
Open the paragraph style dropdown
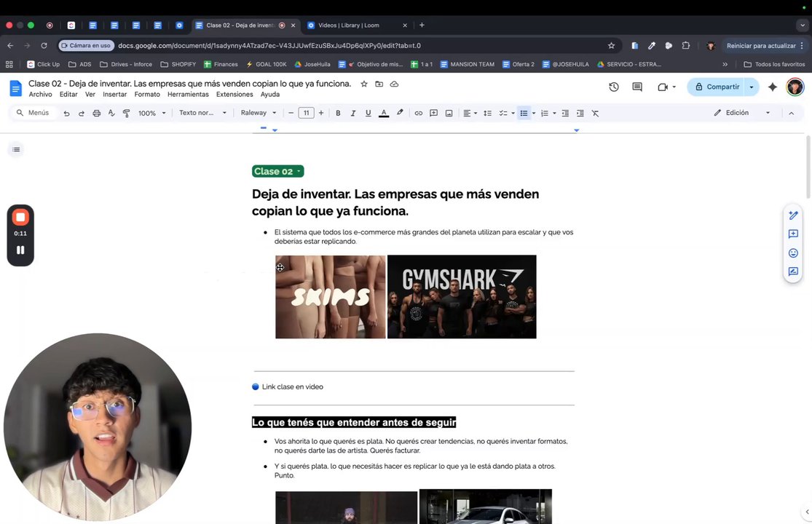pos(202,113)
